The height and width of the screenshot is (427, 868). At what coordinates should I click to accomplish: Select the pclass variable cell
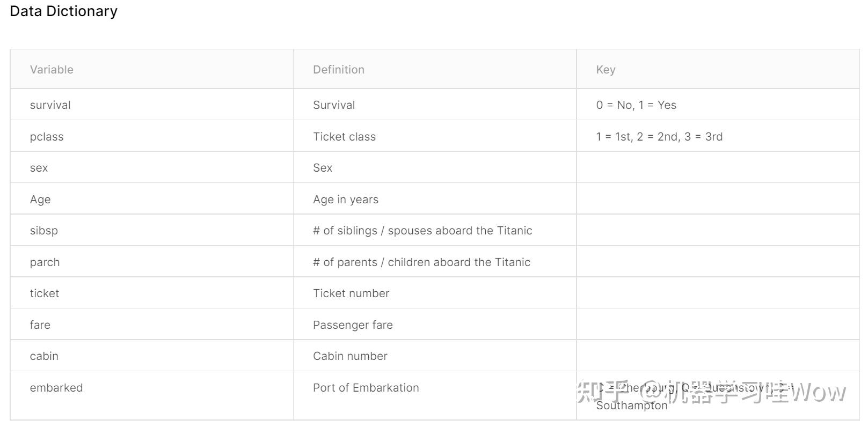coord(47,137)
